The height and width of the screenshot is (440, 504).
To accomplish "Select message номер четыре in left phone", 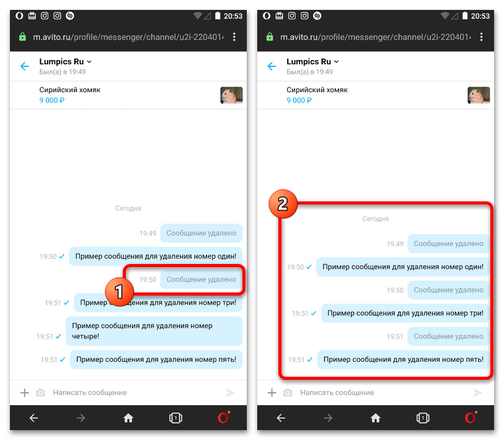I will click(154, 331).
